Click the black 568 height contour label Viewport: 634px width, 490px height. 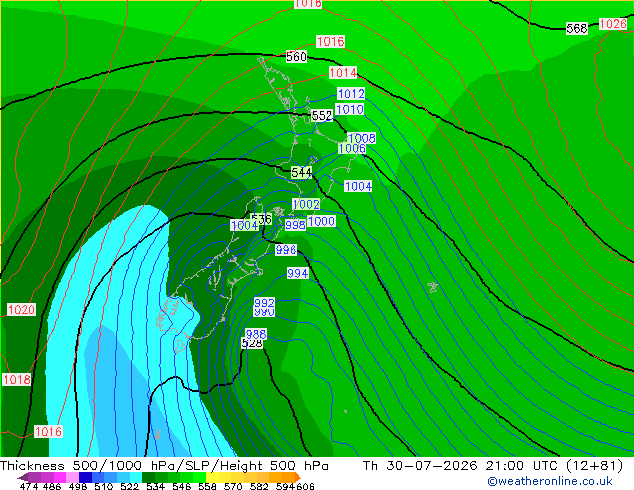[577, 28]
